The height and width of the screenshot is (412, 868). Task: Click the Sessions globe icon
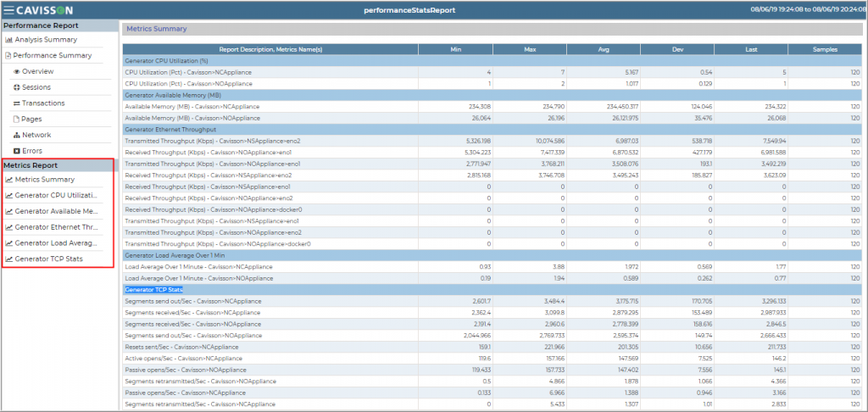(x=17, y=87)
